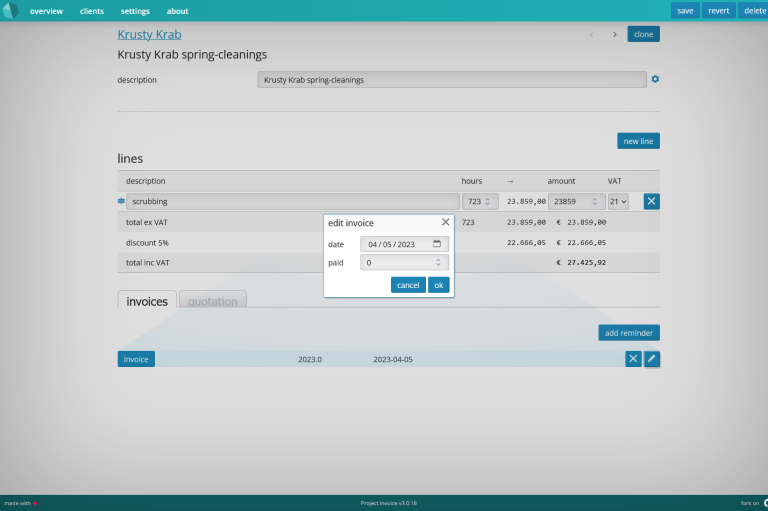Open the GitHub fork icon

(766, 503)
